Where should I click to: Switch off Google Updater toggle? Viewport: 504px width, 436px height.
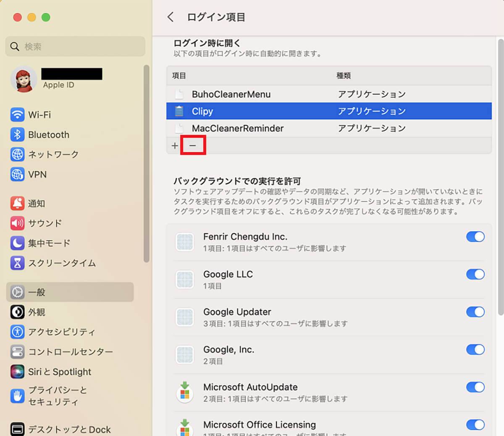coord(475,312)
